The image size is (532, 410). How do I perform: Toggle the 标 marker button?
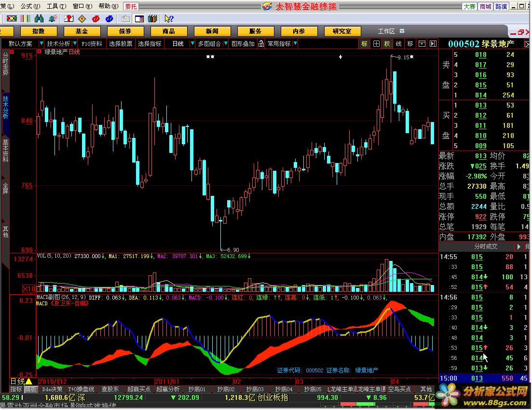pyautogui.click(x=364, y=43)
